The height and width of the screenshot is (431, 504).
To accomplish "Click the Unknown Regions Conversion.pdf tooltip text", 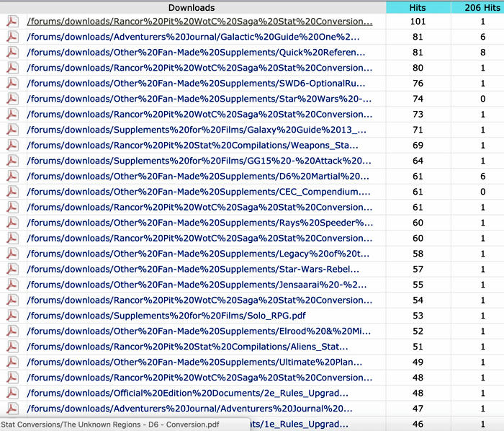I will (110, 425).
